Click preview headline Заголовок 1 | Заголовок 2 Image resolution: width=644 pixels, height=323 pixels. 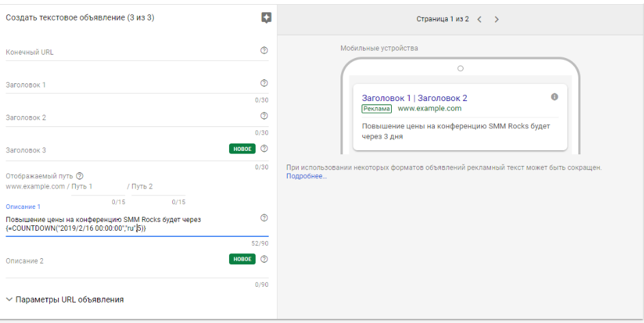(x=414, y=98)
